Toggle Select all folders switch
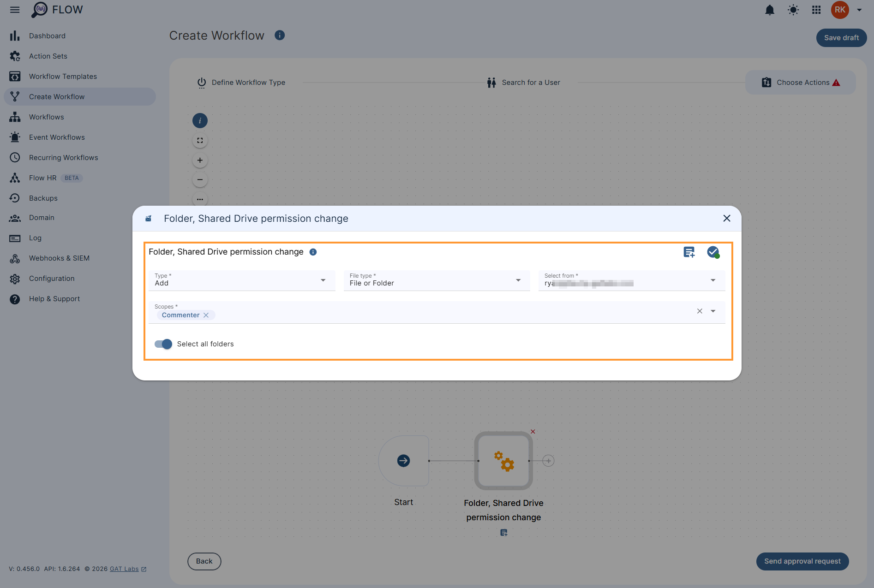Image resolution: width=874 pixels, height=588 pixels. [163, 344]
